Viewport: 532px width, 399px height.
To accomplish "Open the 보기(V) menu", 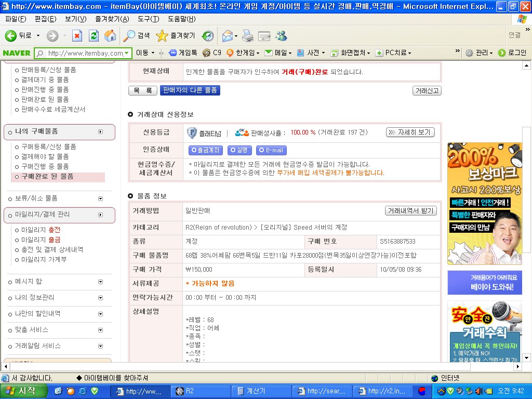I will [76, 19].
